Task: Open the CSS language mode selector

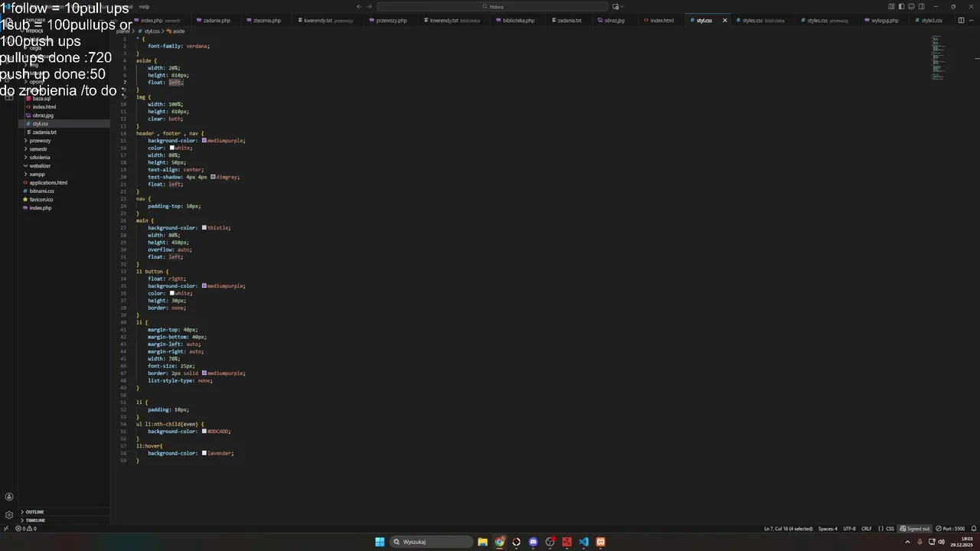Action: point(890,529)
